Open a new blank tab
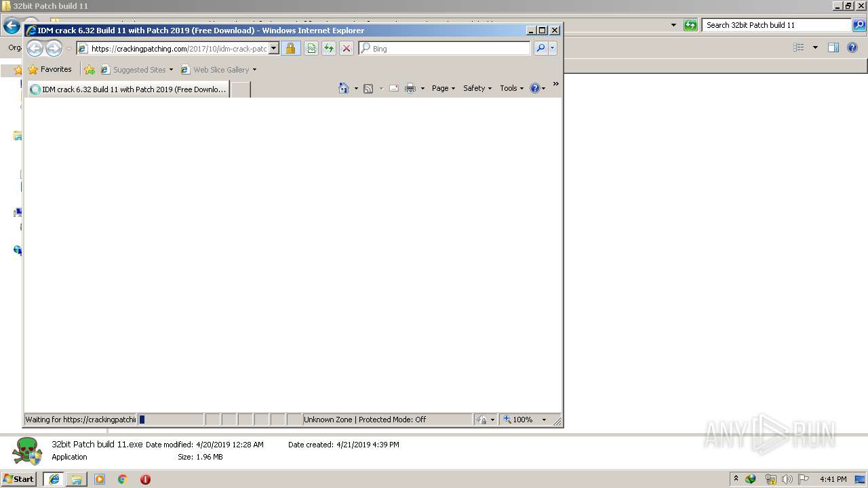 241,89
